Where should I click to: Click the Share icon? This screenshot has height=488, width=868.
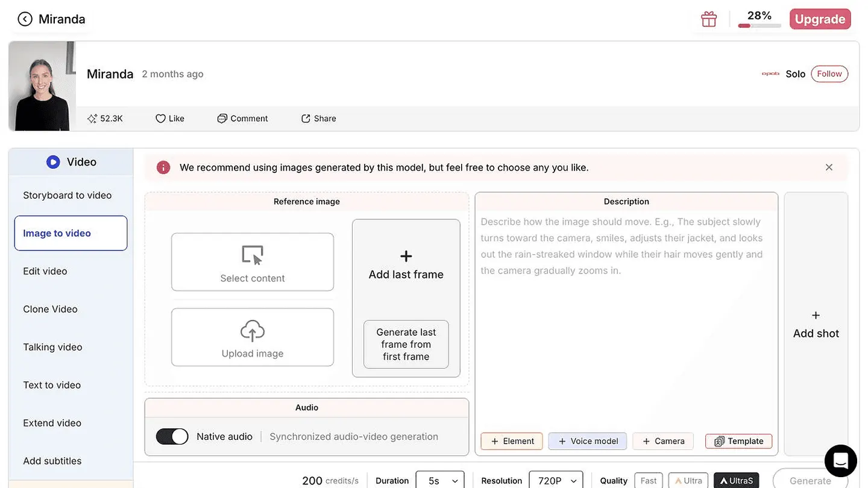[x=306, y=119]
